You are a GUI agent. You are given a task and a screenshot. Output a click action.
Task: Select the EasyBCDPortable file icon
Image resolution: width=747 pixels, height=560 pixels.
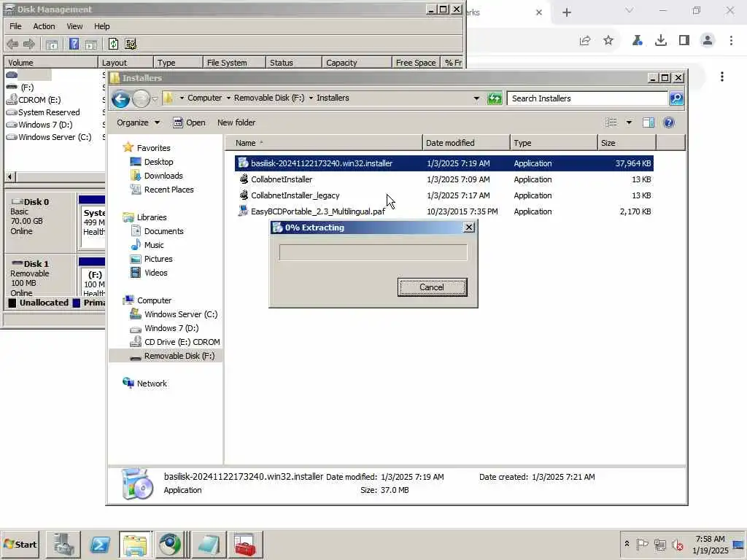coord(244,211)
